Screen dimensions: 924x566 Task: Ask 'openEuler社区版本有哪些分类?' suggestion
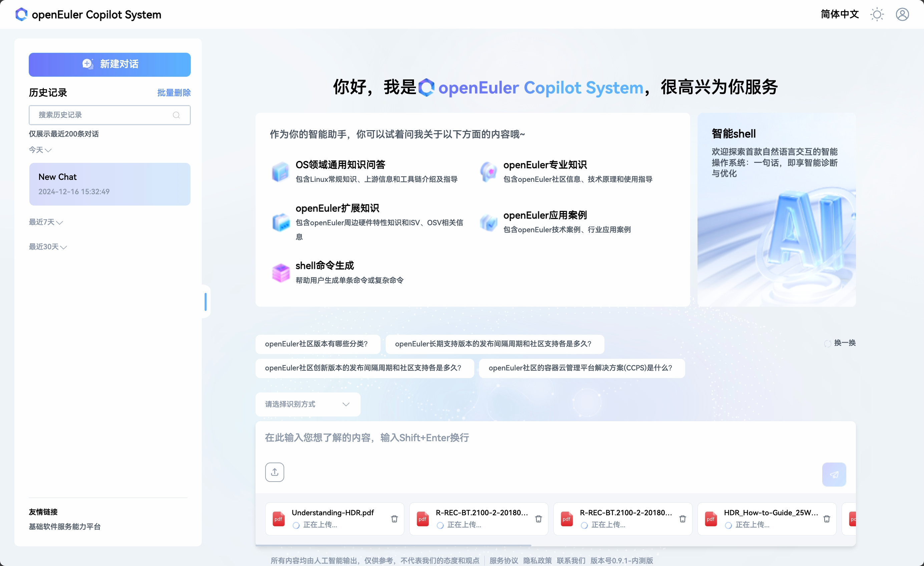(x=318, y=344)
